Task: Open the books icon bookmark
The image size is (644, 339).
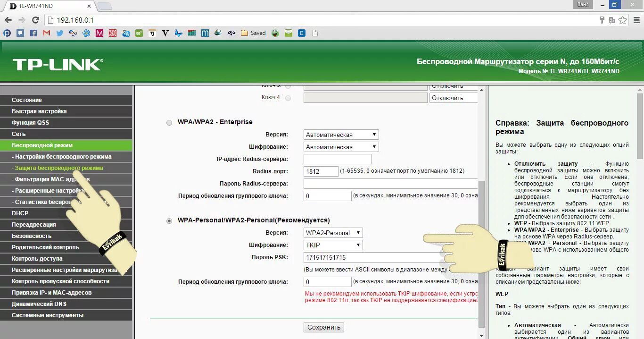Action: [x=191, y=33]
